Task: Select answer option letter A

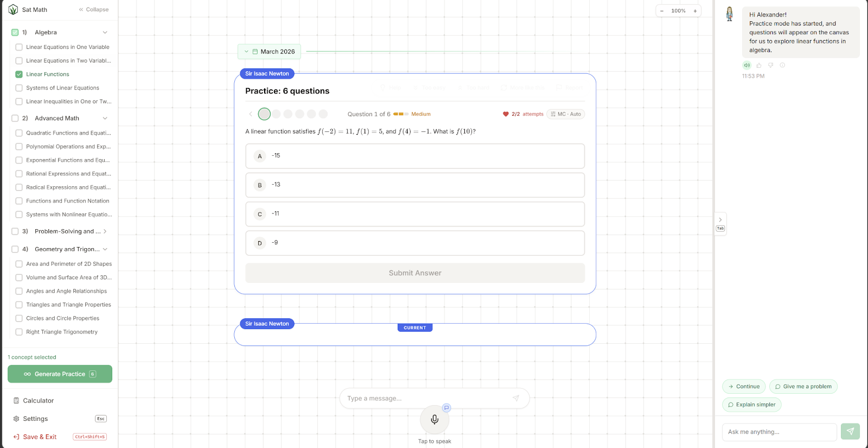Action: pos(260,156)
